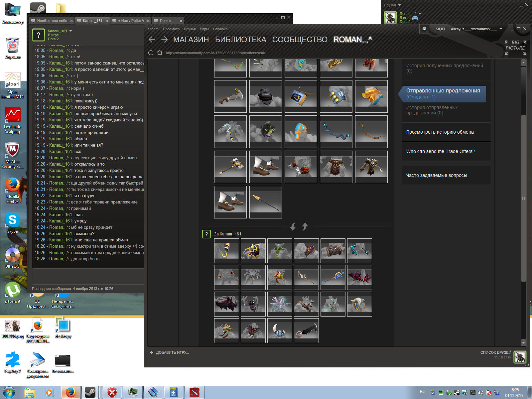532x399 pixels.
Task: Switch to the Необъятное небо chat tab
Action: [x=52, y=21]
